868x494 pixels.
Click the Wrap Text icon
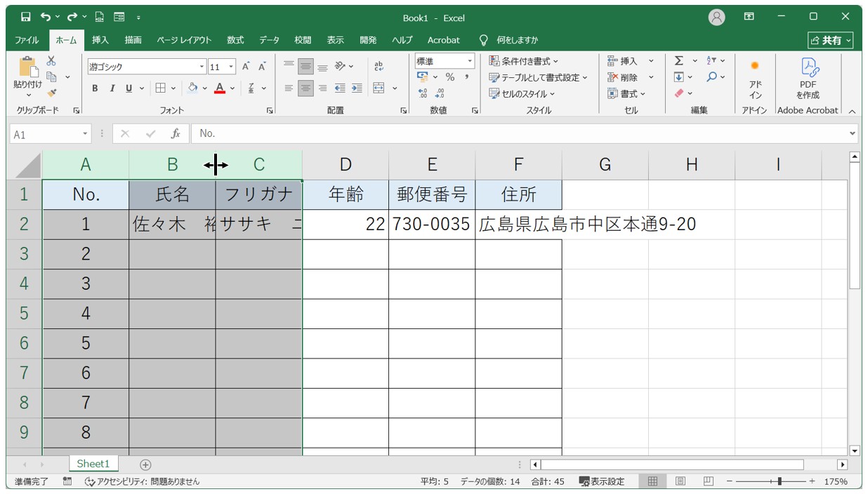click(x=379, y=67)
